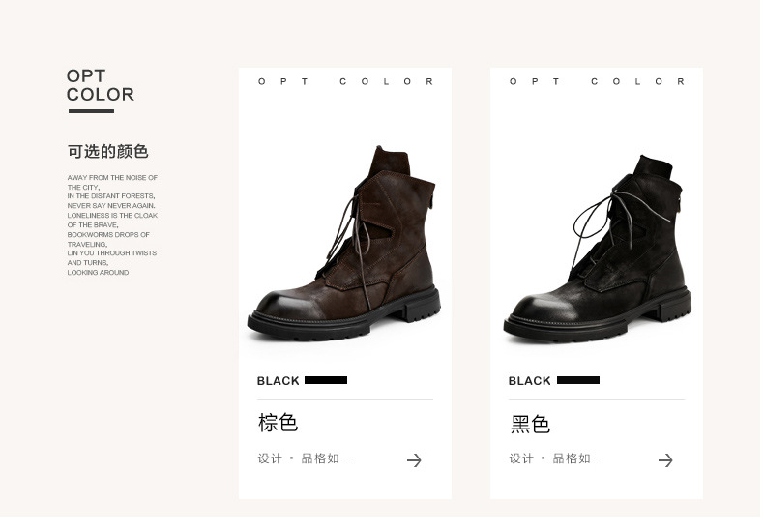Screen dimensions: 764x532
Task: Click 设计 · 品格如一 text under 棕色
Action: point(305,458)
